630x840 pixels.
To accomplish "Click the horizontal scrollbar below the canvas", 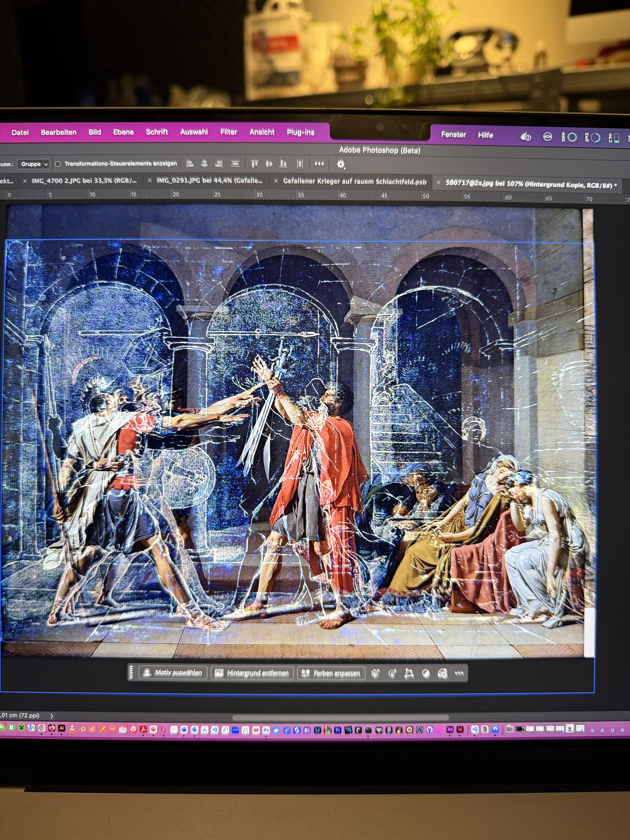I will [341, 717].
